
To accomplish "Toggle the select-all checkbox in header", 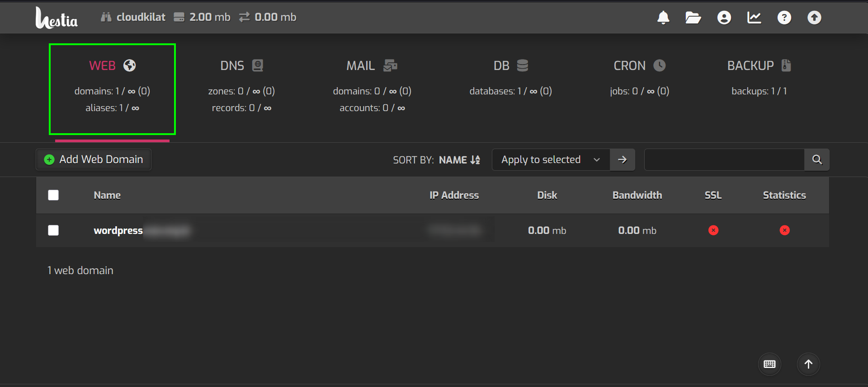I will click(53, 195).
